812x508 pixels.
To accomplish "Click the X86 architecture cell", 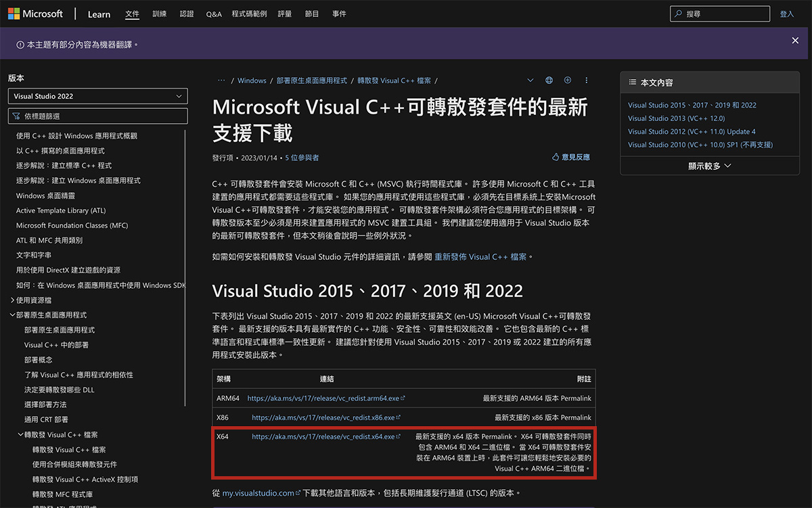I will click(223, 417).
